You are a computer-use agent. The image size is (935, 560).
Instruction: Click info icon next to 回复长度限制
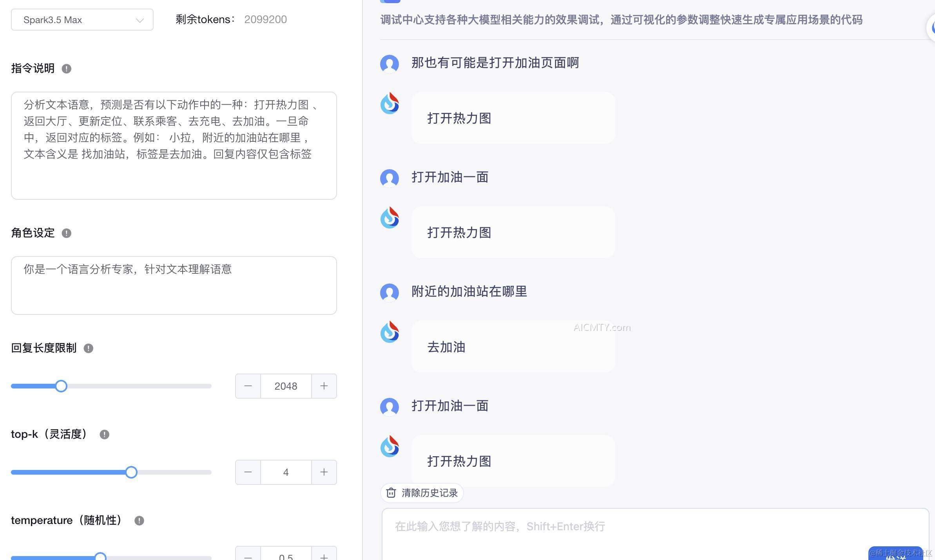click(x=89, y=349)
